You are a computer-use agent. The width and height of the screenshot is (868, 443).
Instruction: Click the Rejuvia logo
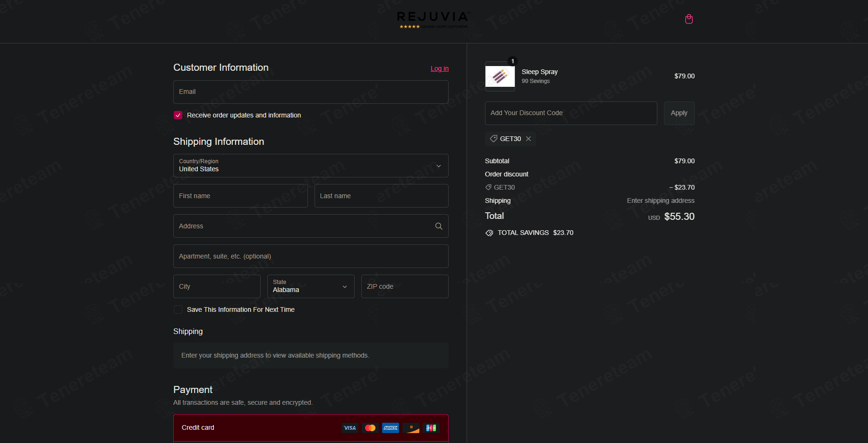433,20
